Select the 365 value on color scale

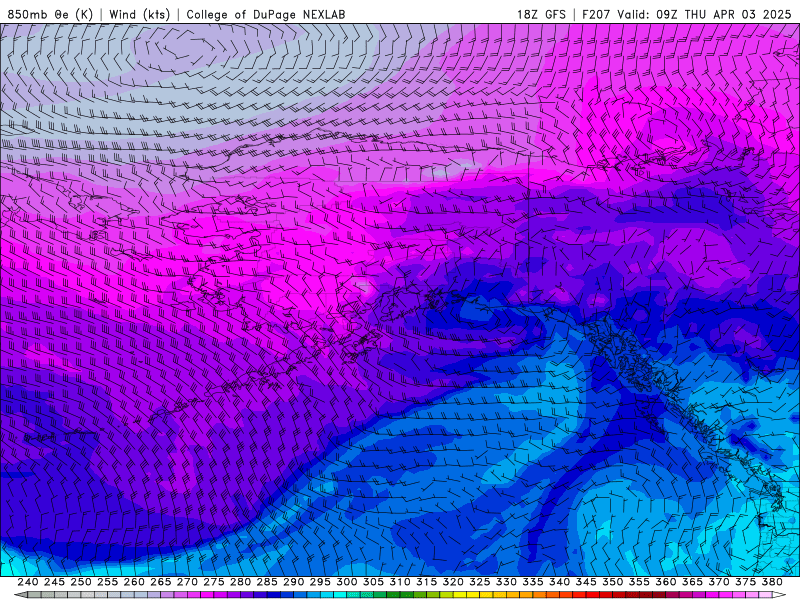pyautogui.click(x=692, y=582)
